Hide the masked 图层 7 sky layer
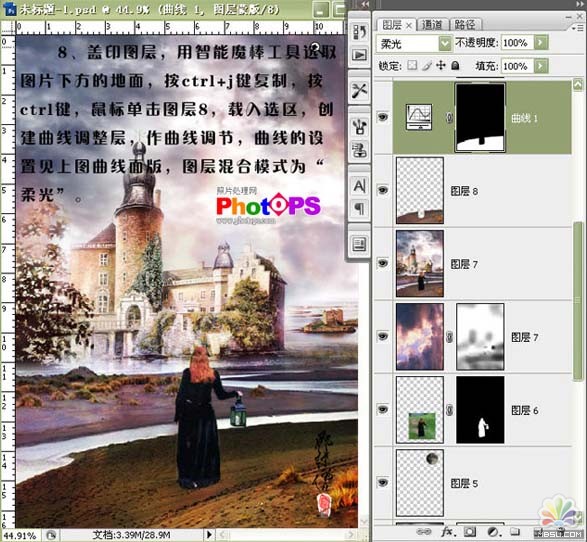The height and width of the screenshot is (542, 587). tap(383, 336)
